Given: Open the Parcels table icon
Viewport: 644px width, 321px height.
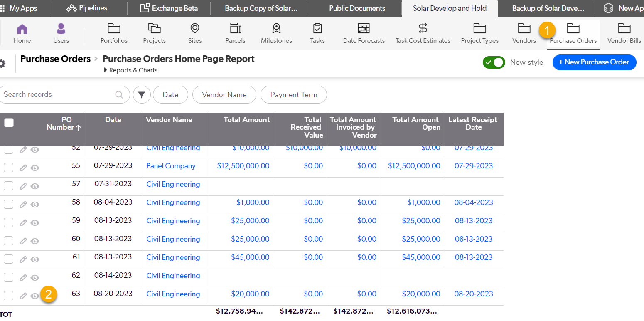Looking at the screenshot, I should [235, 28].
